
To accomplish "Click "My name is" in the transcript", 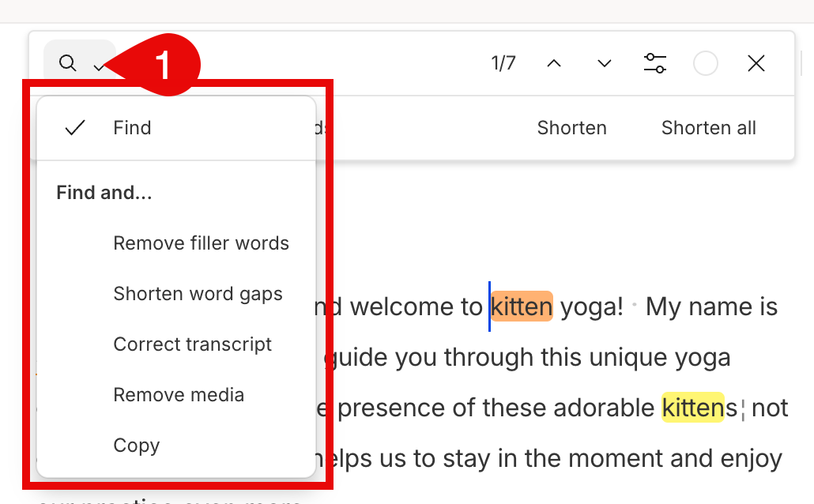I will (x=711, y=307).
